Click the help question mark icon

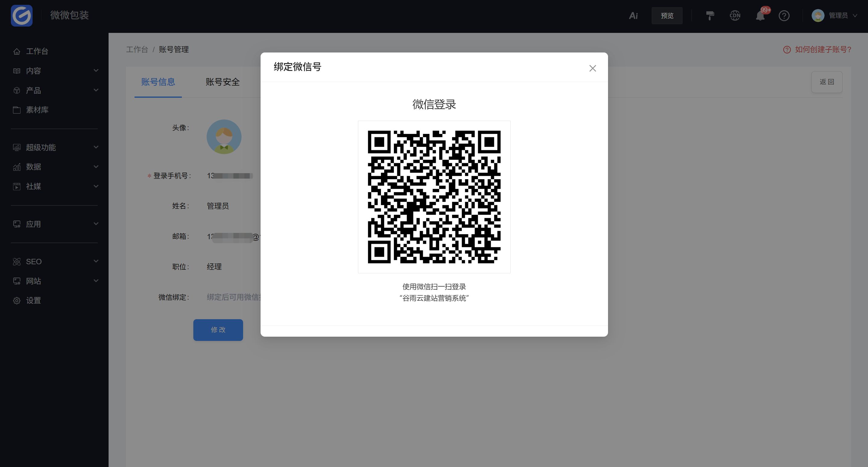(x=784, y=15)
